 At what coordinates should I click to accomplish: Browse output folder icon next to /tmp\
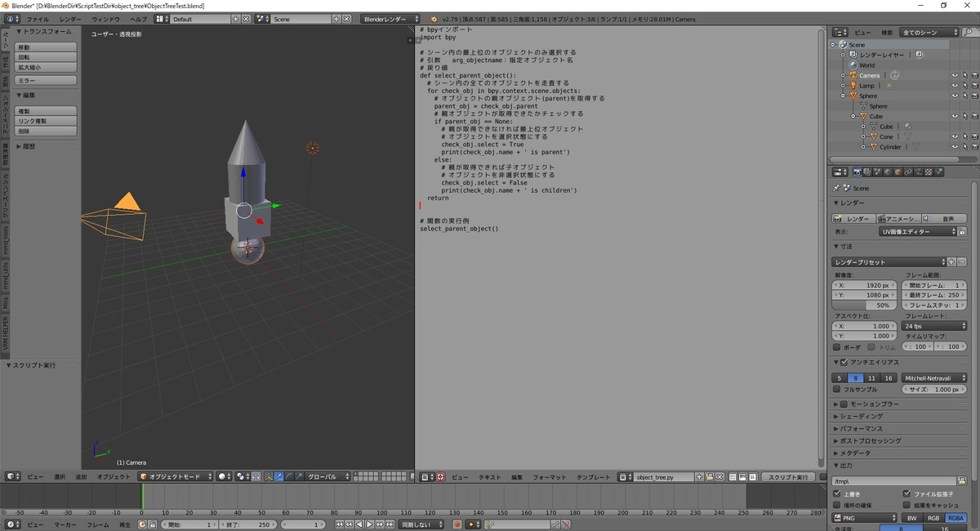pyautogui.click(x=961, y=481)
